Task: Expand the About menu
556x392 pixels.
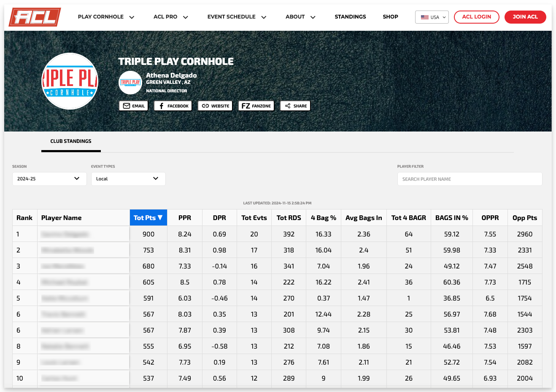Action: 300,17
